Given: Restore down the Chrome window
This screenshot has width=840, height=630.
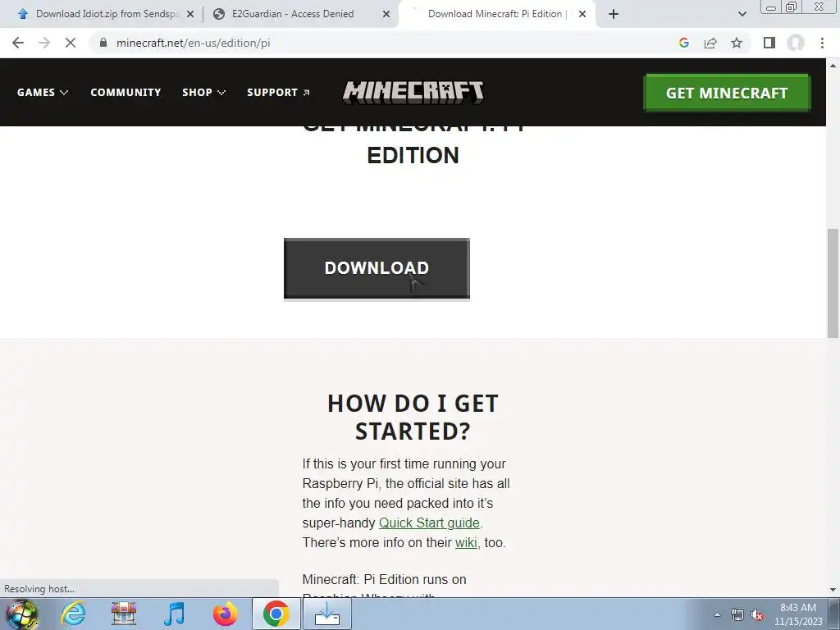Looking at the screenshot, I should click(x=791, y=7).
